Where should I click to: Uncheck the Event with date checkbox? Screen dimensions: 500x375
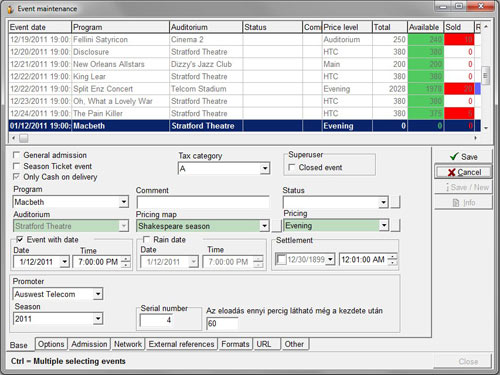pos(20,239)
